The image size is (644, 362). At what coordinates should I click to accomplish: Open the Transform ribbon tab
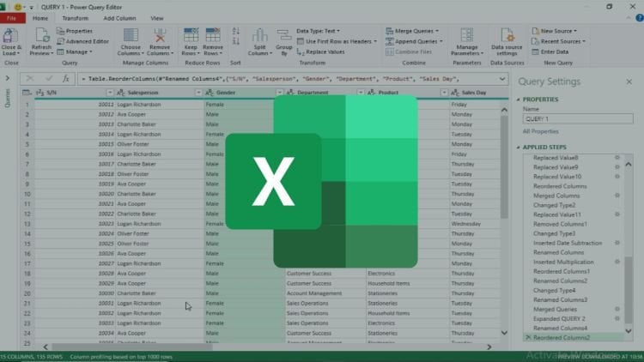(x=75, y=18)
